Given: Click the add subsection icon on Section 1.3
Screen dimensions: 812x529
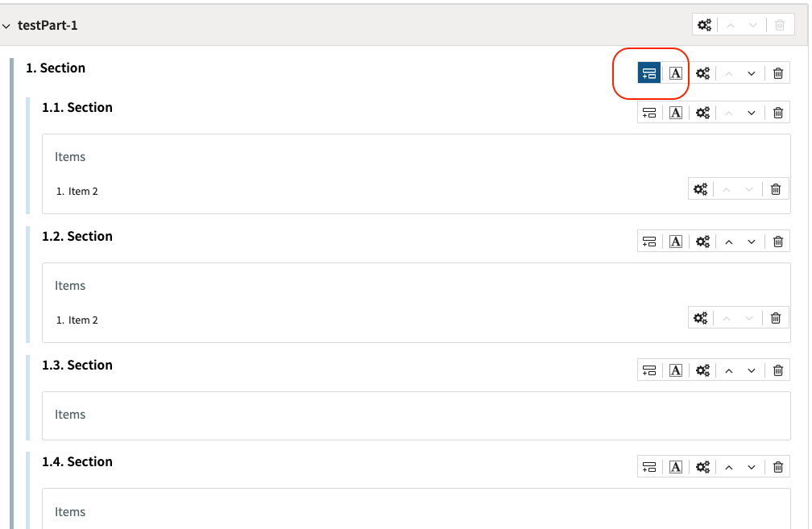Looking at the screenshot, I should 649,370.
